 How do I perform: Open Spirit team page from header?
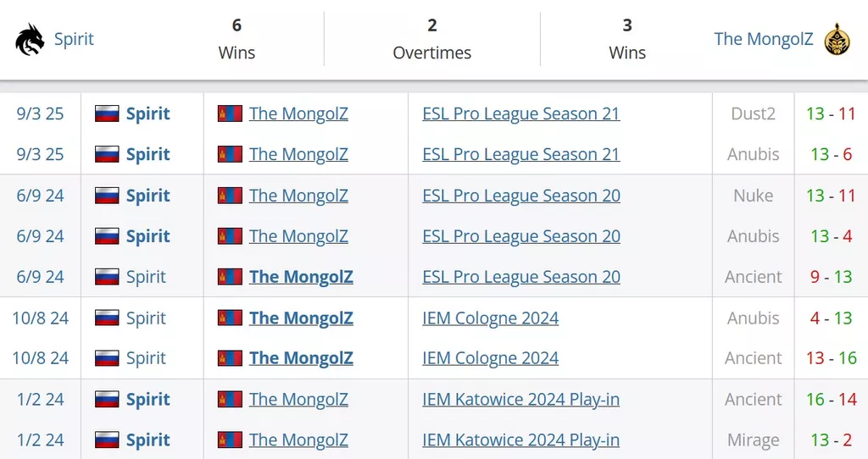tap(74, 39)
